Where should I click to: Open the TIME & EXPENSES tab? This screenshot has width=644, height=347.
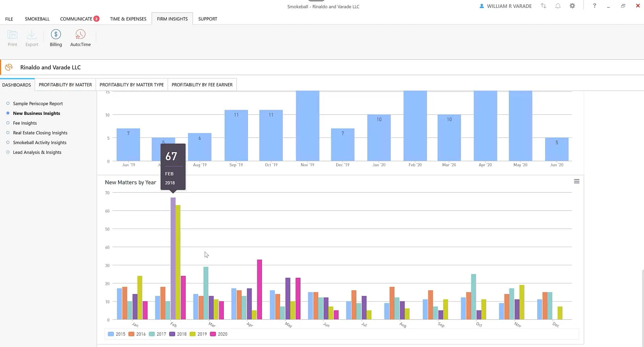tap(128, 19)
